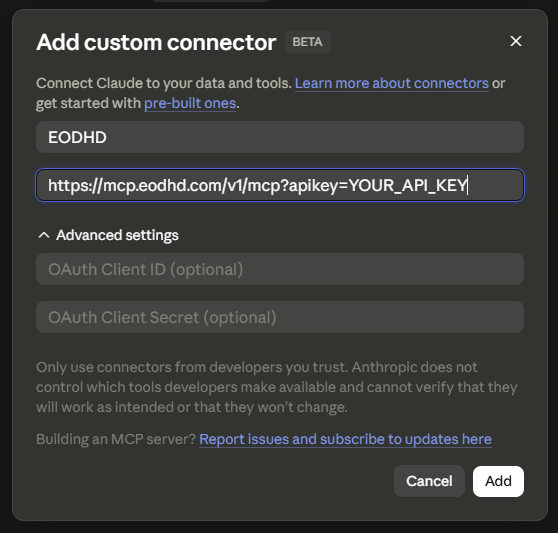Click the Building an MCP server? text
This screenshot has height=533, width=558.
pyautogui.click(x=116, y=439)
